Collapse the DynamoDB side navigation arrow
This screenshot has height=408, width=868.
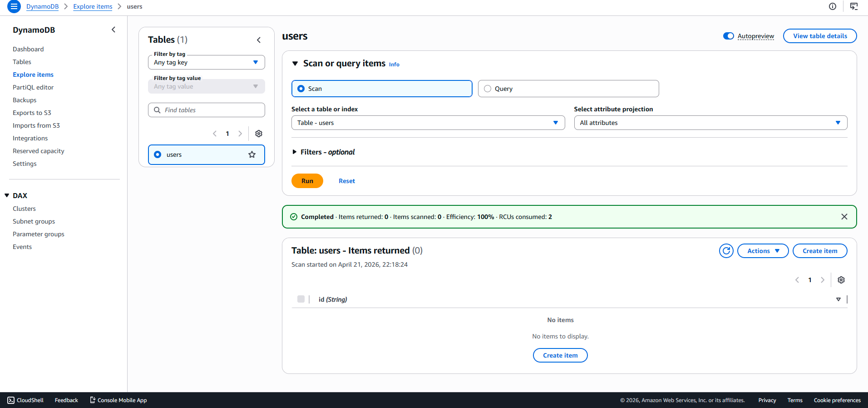(113, 30)
